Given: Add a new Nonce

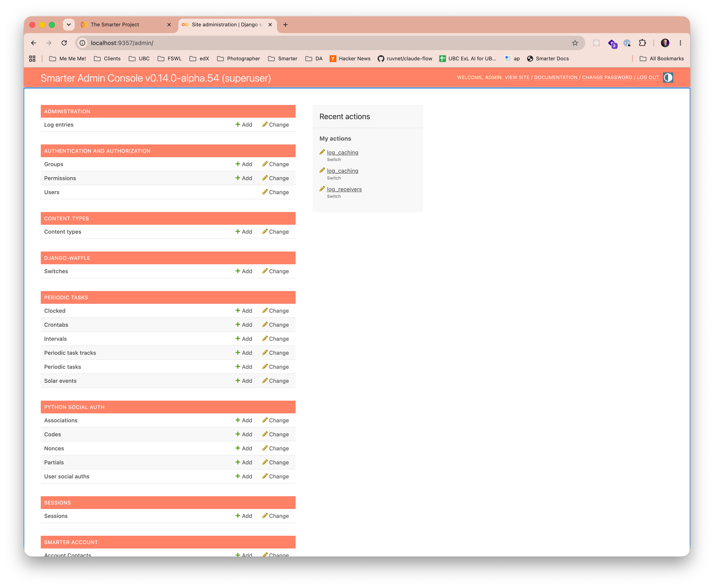Looking at the screenshot, I should (244, 448).
